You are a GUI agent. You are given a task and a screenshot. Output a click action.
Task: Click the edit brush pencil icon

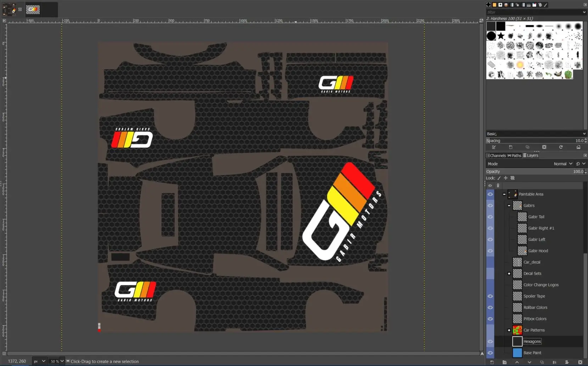coord(494,147)
